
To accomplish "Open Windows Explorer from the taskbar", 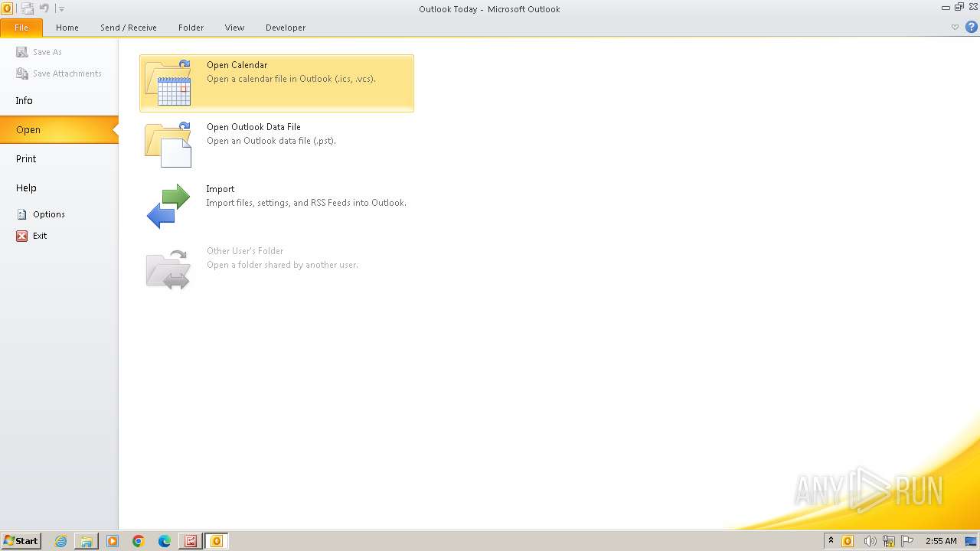I will click(x=87, y=541).
